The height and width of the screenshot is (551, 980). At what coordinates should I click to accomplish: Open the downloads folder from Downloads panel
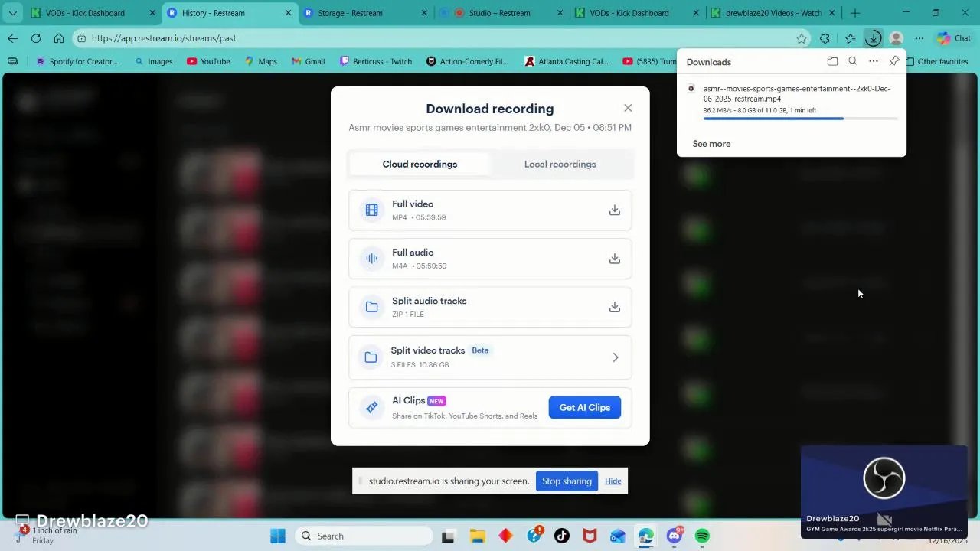[832, 61]
